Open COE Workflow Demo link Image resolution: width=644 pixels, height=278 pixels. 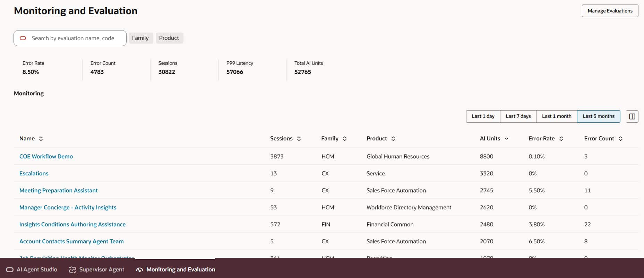(46, 157)
